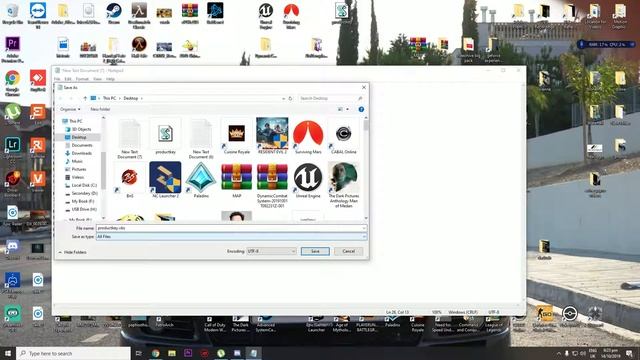Select the Cuisine Royale shortcut in dialog
The height and width of the screenshot is (360, 640).
coord(237,137)
